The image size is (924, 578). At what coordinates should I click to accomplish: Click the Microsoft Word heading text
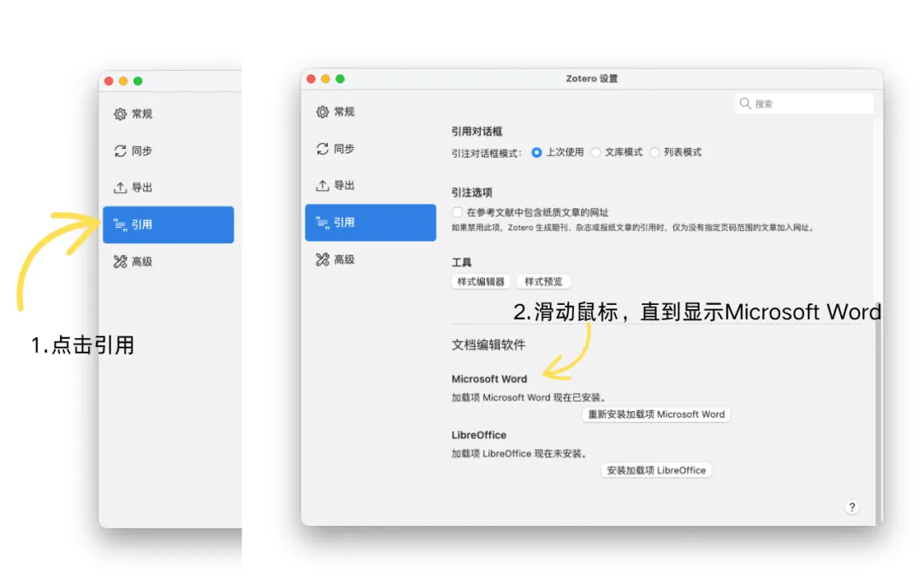point(489,378)
